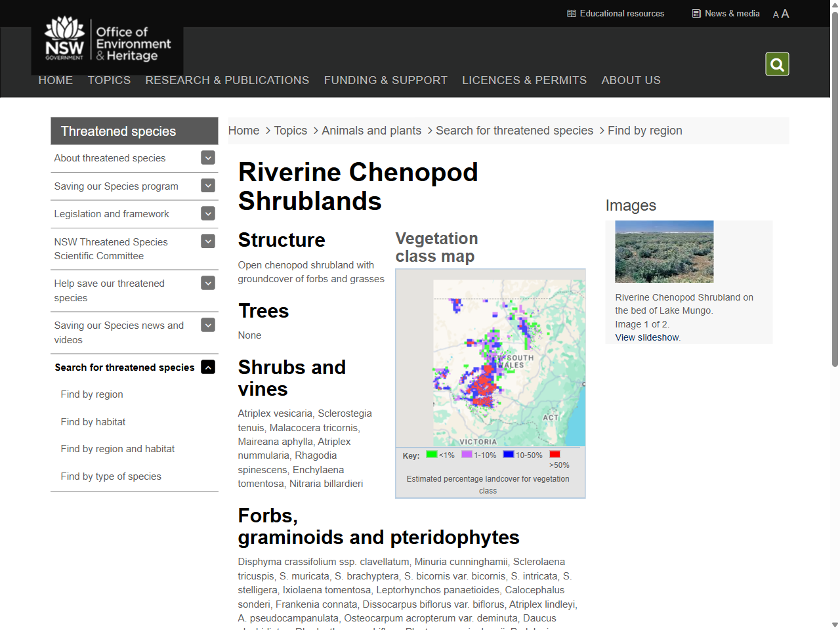The width and height of the screenshot is (840, 630).
Task: Open HOME in main navigation
Action: [x=56, y=80]
